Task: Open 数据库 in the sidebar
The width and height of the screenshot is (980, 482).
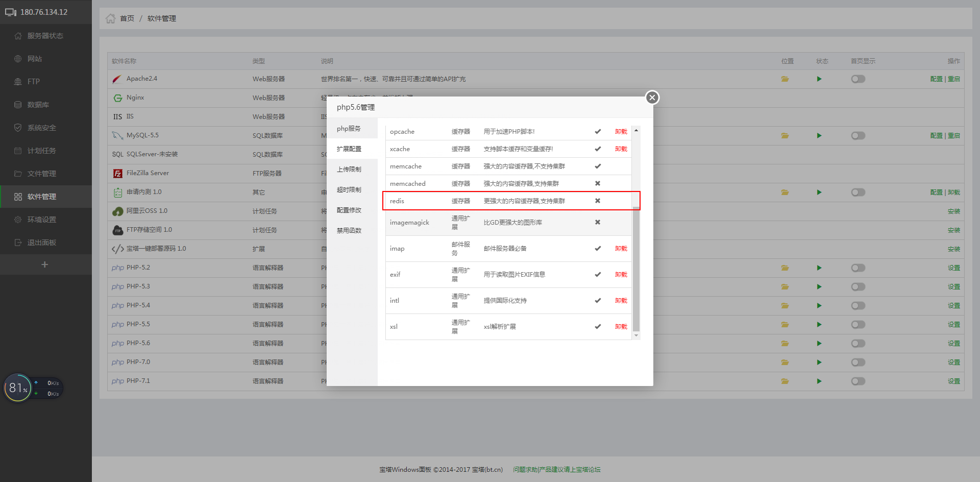Action: pyautogui.click(x=45, y=105)
